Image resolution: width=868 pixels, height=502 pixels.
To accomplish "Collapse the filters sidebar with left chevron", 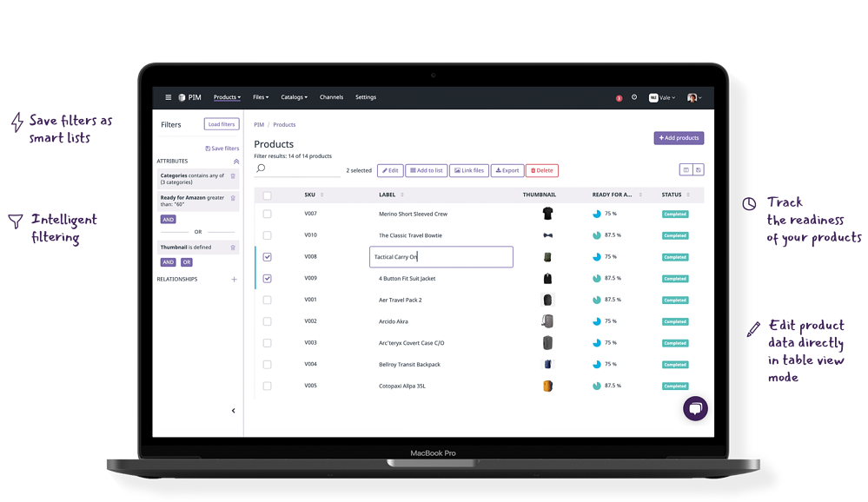I will (x=234, y=411).
